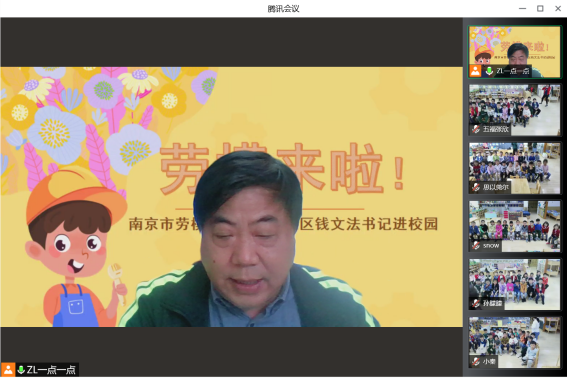The image size is (567, 378).
Task: Click the muted mic icon on the thumbnail directly below snow
Action: tap(476, 303)
